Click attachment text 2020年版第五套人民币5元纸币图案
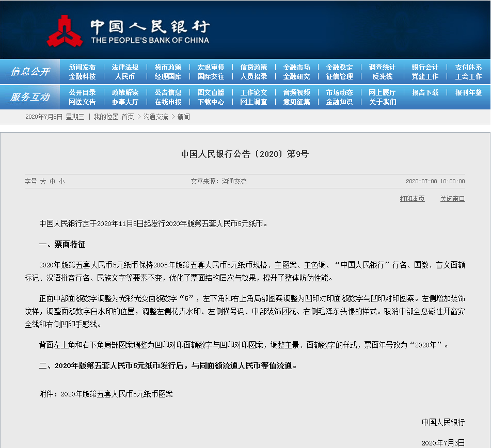 [117, 394]
